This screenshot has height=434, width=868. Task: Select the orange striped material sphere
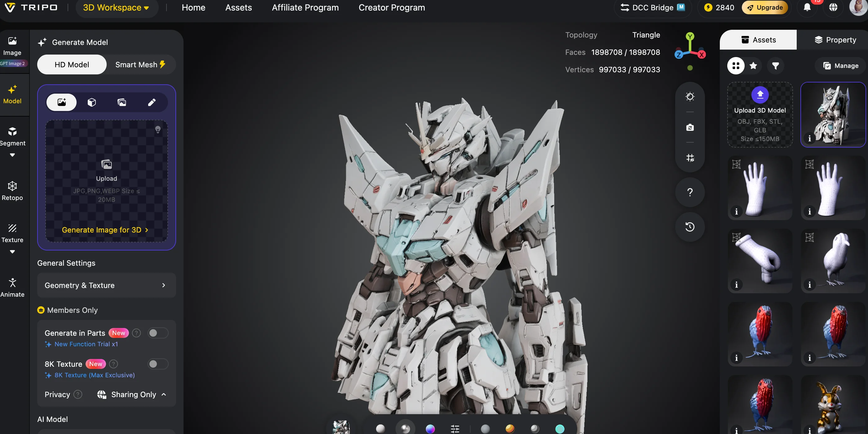click(510, 429)
